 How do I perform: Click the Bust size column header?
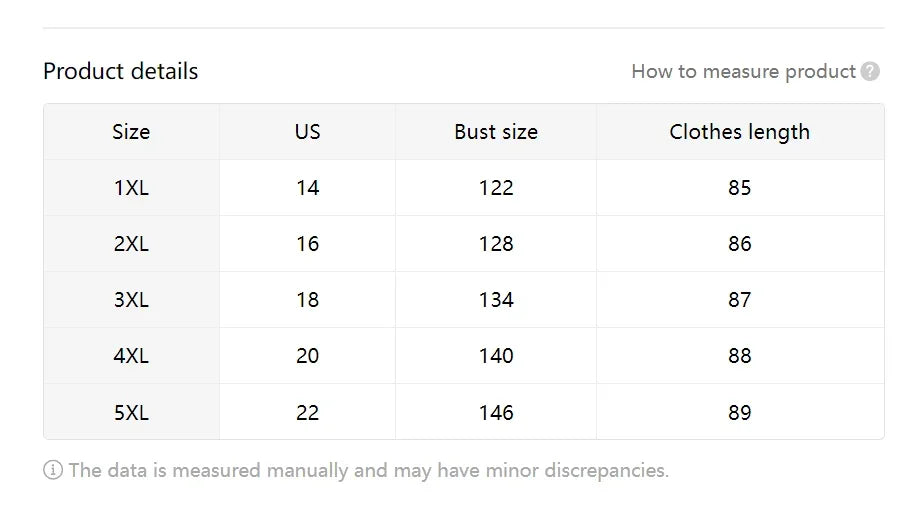(496, 132)
